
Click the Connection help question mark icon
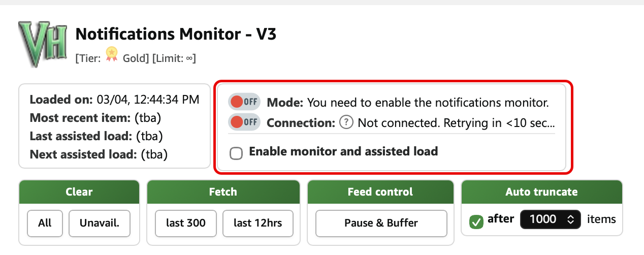click(346, 122)
